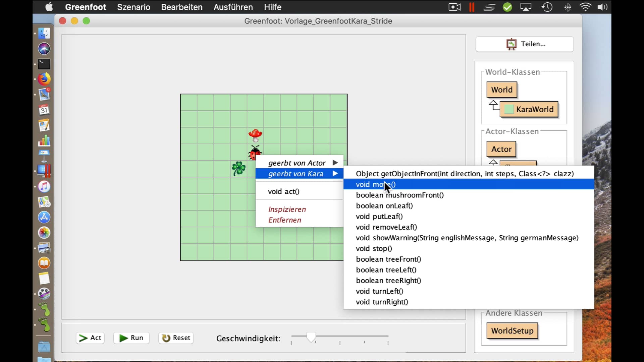The image size is (644, 362).
Task: Select the Actor class icon
Action: click(x=501, y=149)
